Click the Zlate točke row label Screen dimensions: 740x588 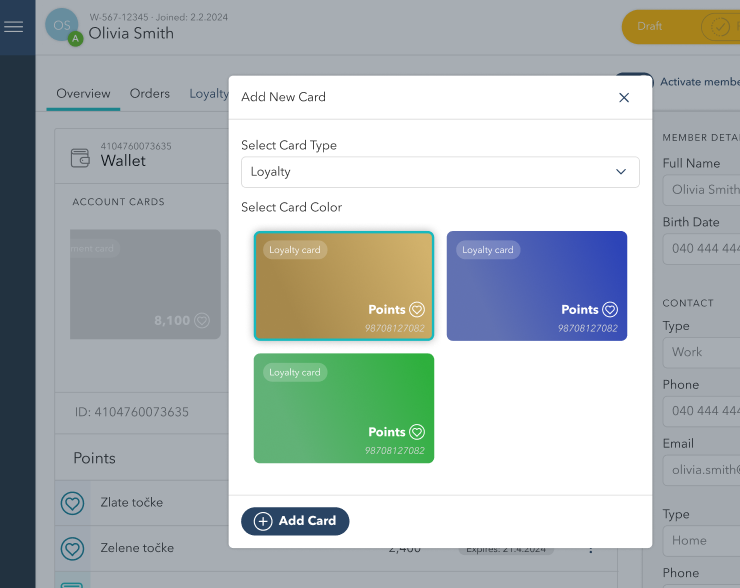[132, 502]
